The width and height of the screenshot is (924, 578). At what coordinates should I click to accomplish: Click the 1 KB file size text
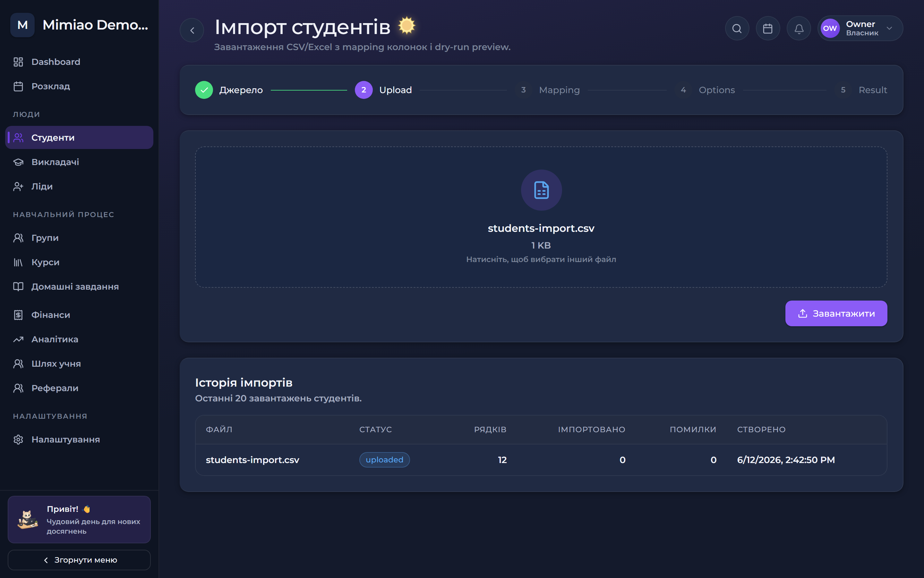[541, 245]
